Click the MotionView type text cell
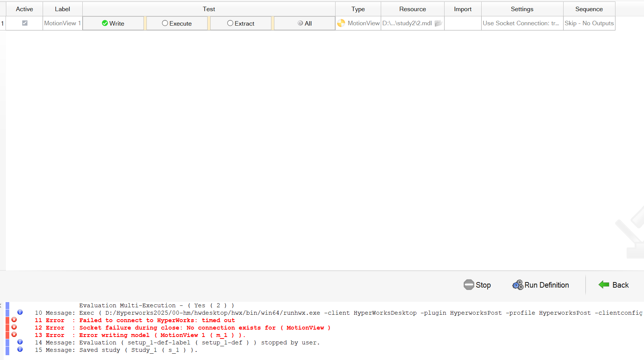This screenshot has height=360, width=644. (x=363, y=23)
